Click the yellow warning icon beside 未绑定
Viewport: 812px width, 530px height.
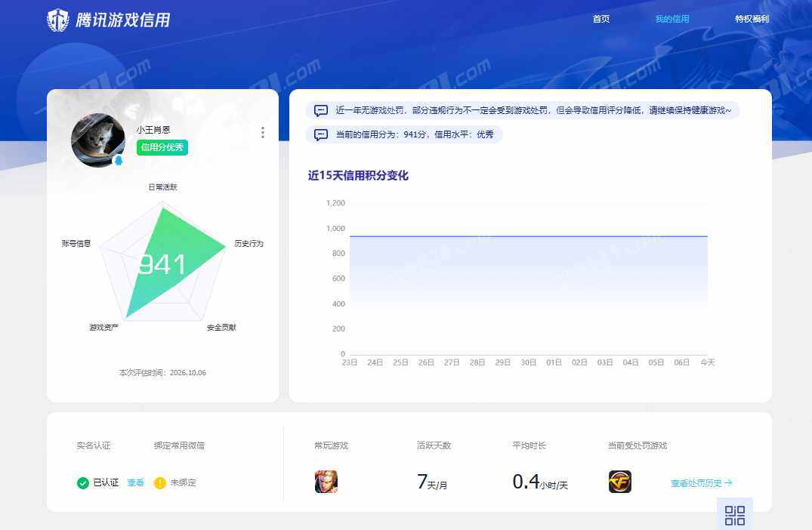[x=160, y=483]
